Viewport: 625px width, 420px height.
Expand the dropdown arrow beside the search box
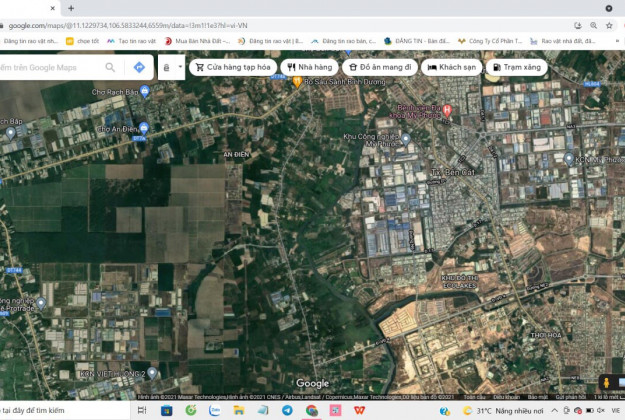180,67
